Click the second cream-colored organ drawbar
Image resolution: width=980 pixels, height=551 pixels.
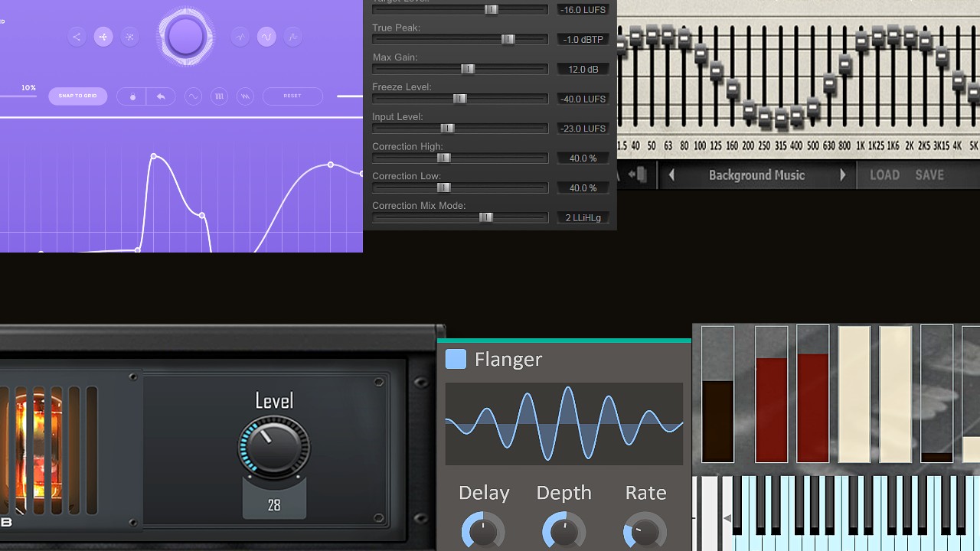896,394
